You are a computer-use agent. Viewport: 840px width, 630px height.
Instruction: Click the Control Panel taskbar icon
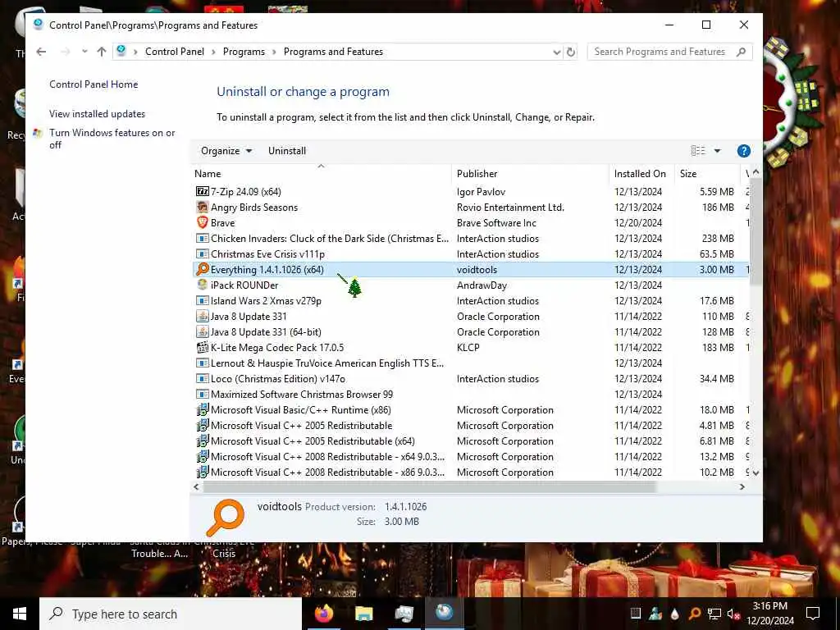point(444,614)
